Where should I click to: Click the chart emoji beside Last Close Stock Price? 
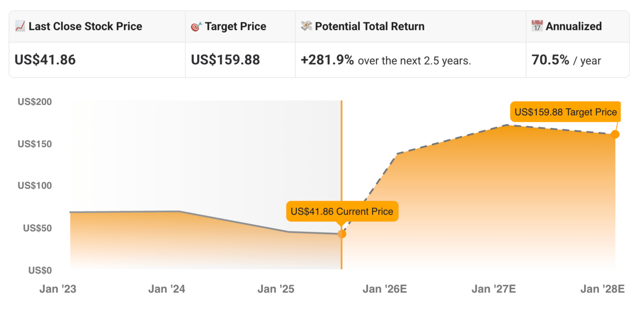click(x=20, y=26)
